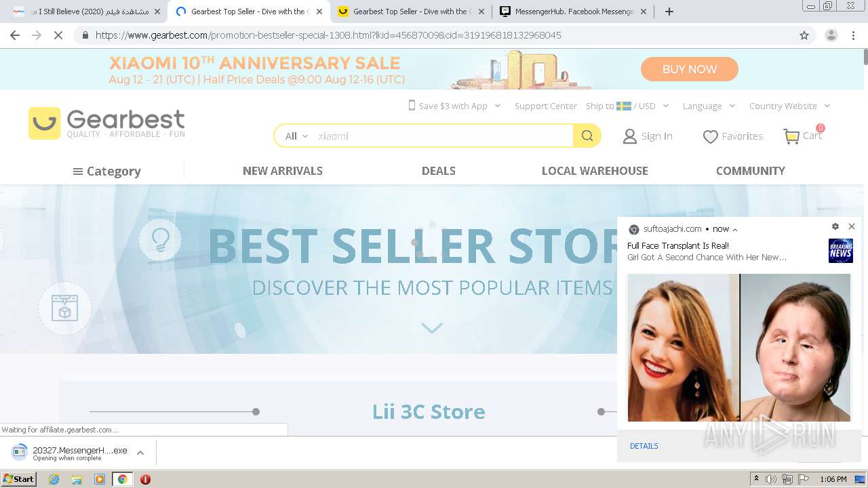This screenshot has width=868, height=488.
Task: Open Chrome taskbar button
Action: point(122,479)
